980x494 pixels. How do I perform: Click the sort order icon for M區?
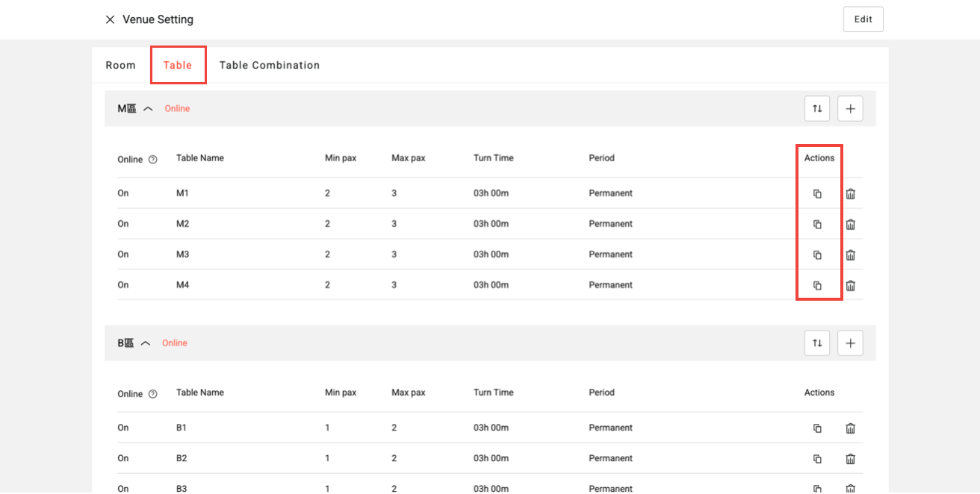[817, 109]
